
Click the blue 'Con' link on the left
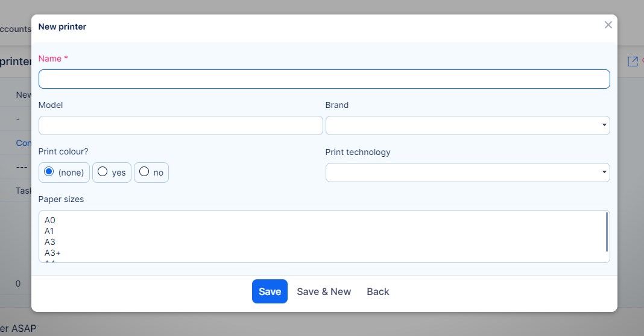pos(24,143)
